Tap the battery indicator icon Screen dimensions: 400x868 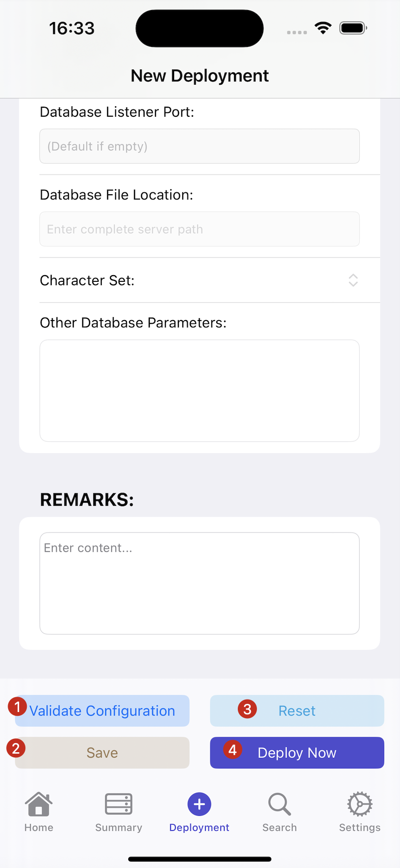coord(353,28)
